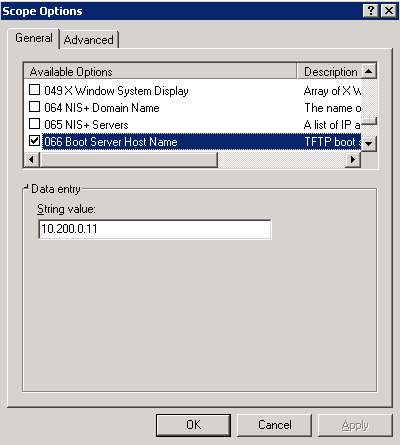
Task: Click the list's scroll up arrow
Action: click(x=369, y=71)
